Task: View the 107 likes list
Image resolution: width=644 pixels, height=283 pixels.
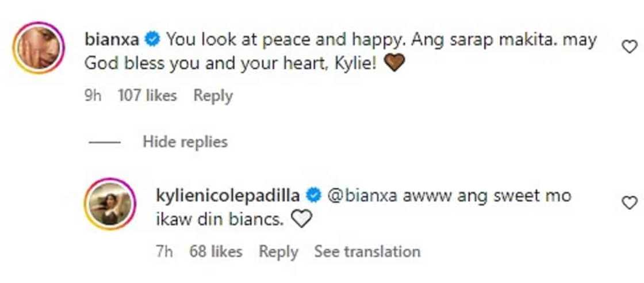Action: 147,95
